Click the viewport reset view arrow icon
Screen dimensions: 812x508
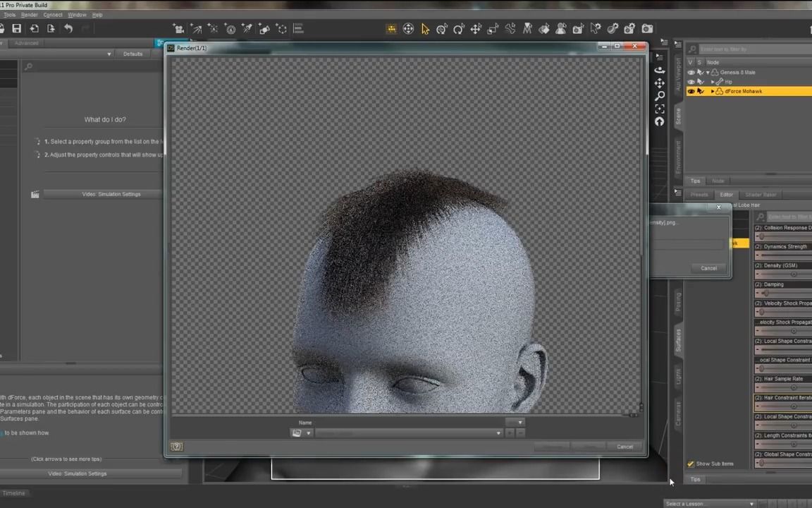[x=659, y=121]
